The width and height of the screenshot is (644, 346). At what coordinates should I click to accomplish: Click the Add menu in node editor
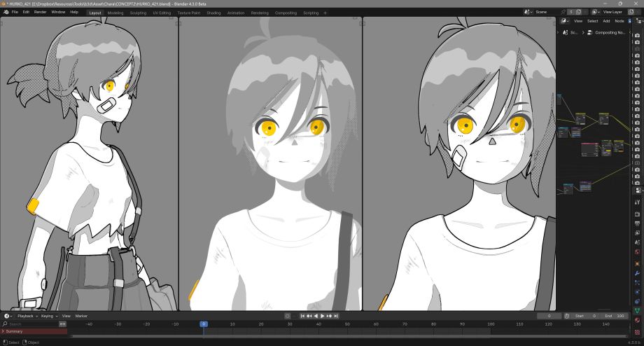coord(606,21)
